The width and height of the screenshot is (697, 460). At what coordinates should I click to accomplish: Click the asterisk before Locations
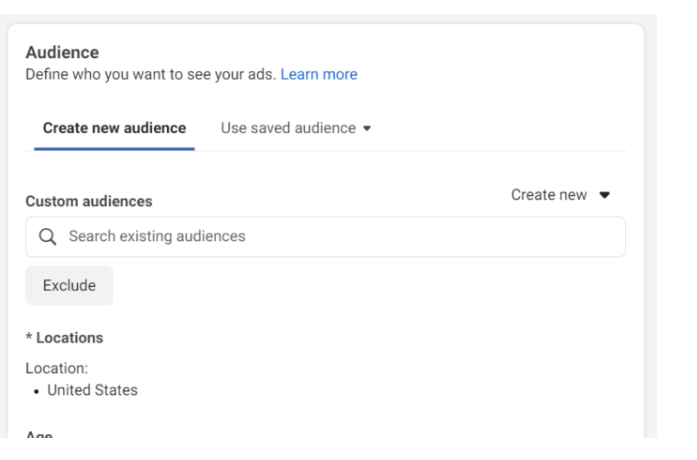tap(28, 337)
